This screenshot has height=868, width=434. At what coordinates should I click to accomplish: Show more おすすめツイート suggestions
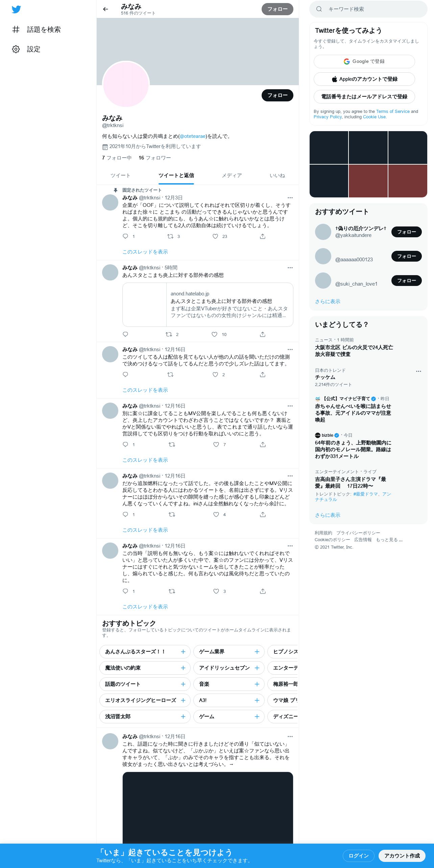(x=328, y=302)
